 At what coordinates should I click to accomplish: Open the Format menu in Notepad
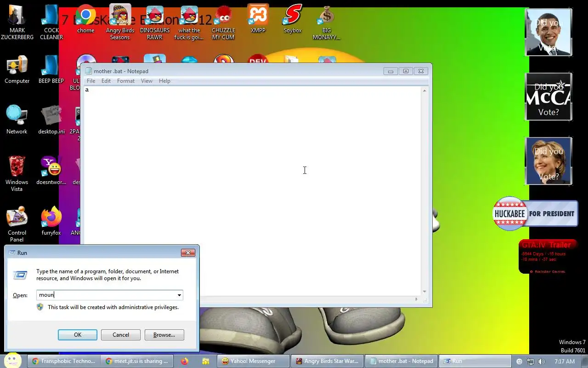(126, 81)
